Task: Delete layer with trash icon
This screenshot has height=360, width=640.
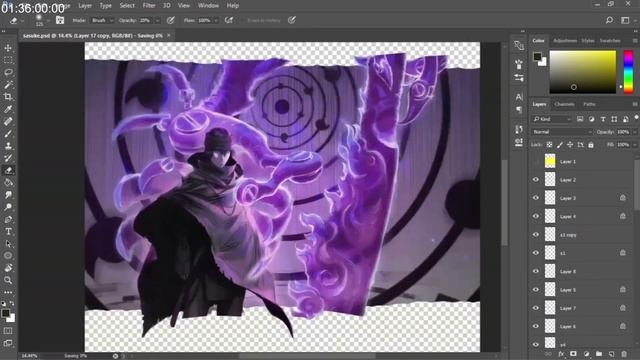Action: (624, 354)
